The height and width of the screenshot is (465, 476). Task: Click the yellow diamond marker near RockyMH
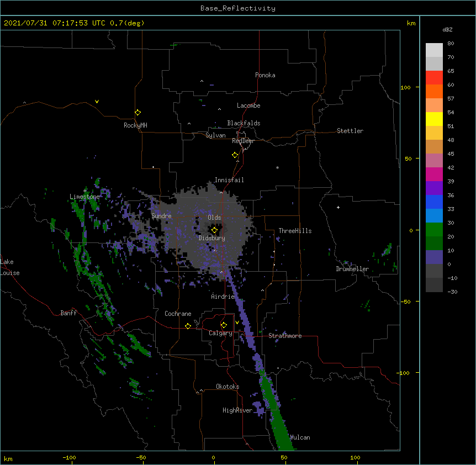coord(137,113)
